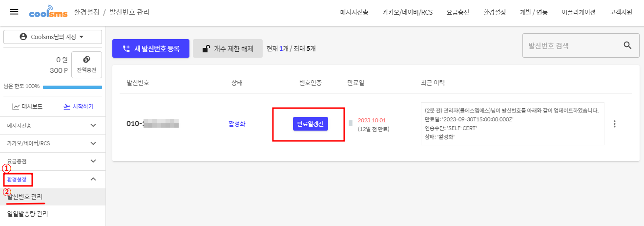Click the 만료일갱신 button
The width and height of the screenshot is (644, 226).
coord(311,124)
